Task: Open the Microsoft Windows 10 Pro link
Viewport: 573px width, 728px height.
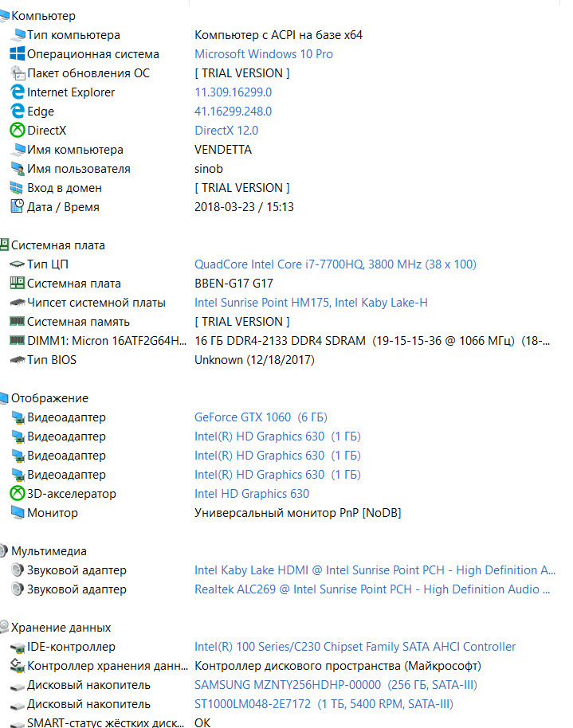Action: (264, 54)
